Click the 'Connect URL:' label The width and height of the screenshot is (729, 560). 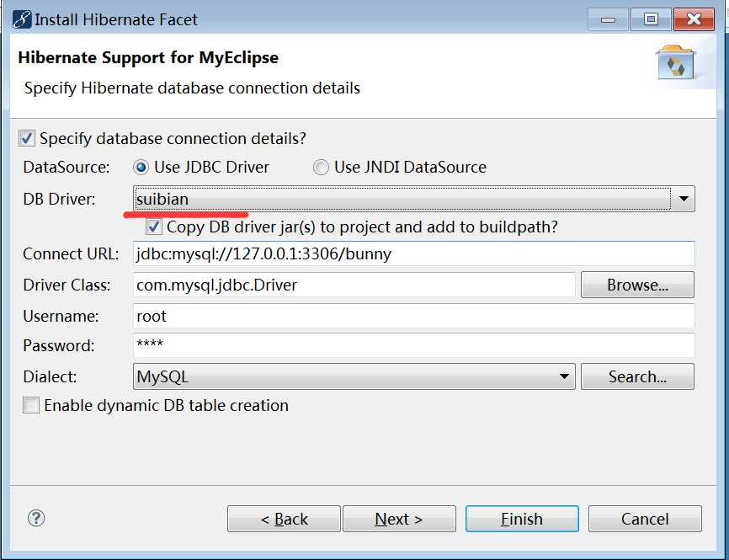pos(71,254)
